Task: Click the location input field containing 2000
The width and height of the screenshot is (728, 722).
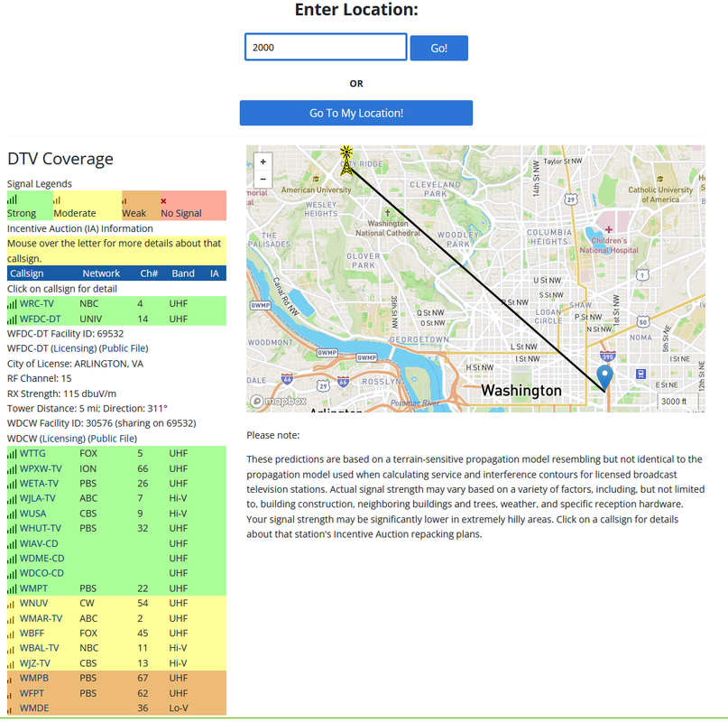Action: click(326, 47)
